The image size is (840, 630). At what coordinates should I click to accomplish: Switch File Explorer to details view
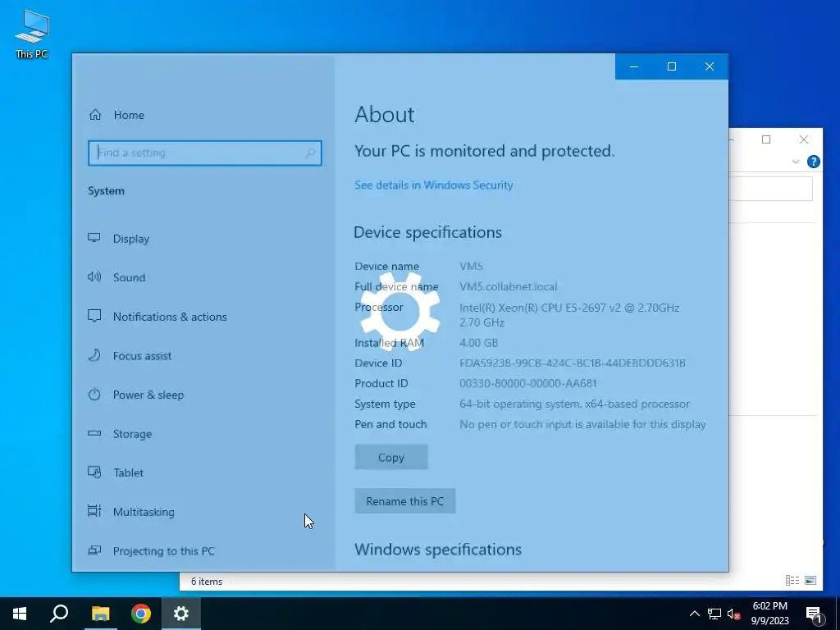pos(792,580)
